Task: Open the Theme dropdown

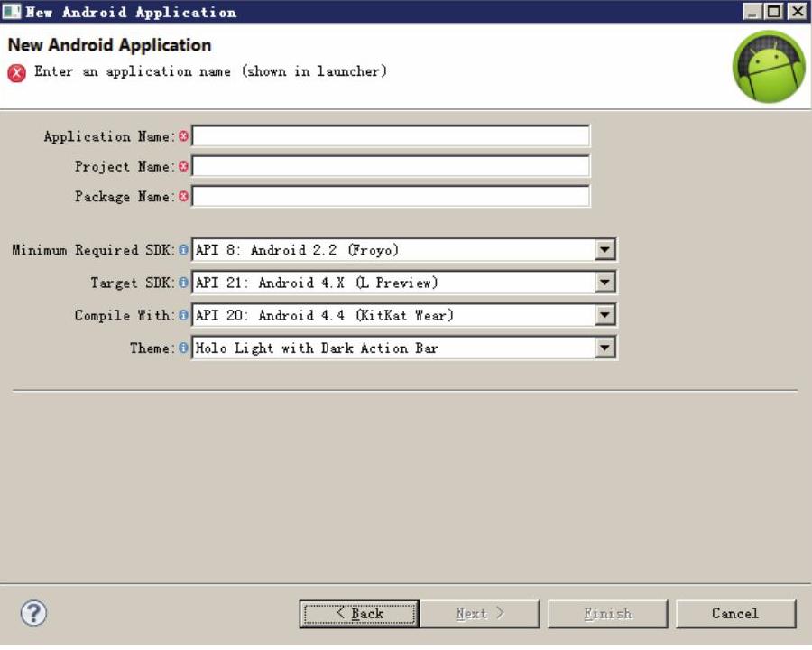Action: pos(604,348)
